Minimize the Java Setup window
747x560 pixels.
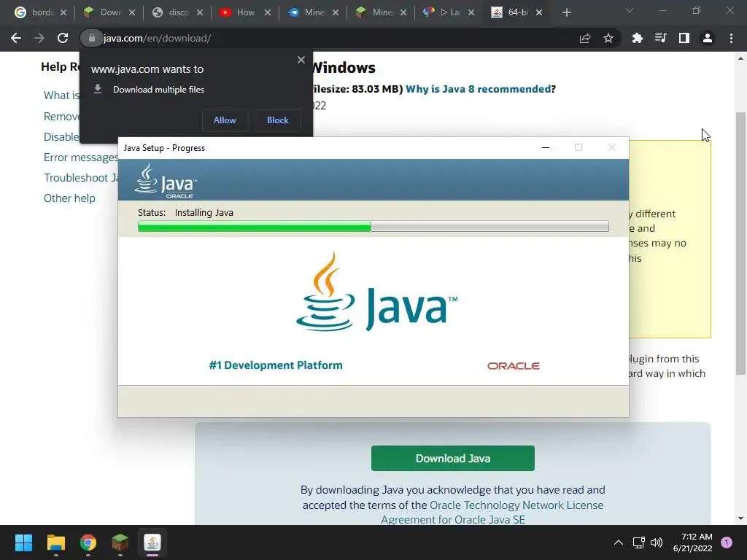(x=546, y=147)
